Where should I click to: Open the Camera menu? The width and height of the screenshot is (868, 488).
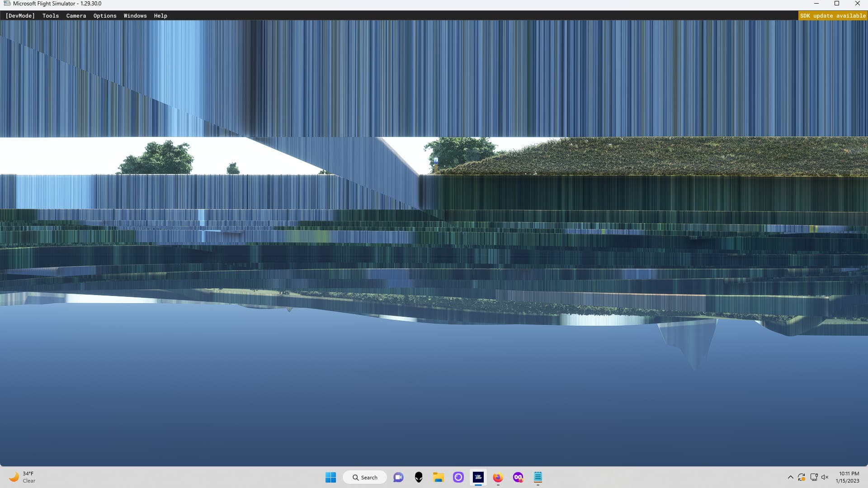[76, 16]
